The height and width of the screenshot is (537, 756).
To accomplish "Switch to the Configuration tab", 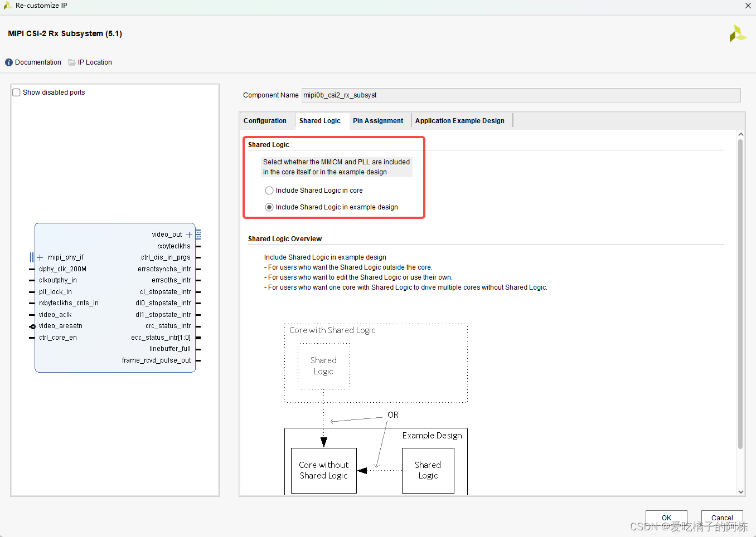I will click(x=266, y=120).
